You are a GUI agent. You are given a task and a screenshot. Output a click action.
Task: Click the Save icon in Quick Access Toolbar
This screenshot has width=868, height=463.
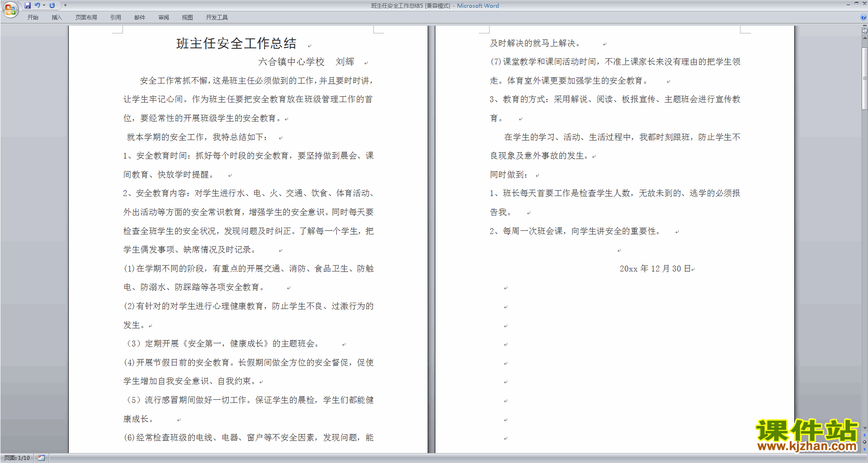coord(28,5)
